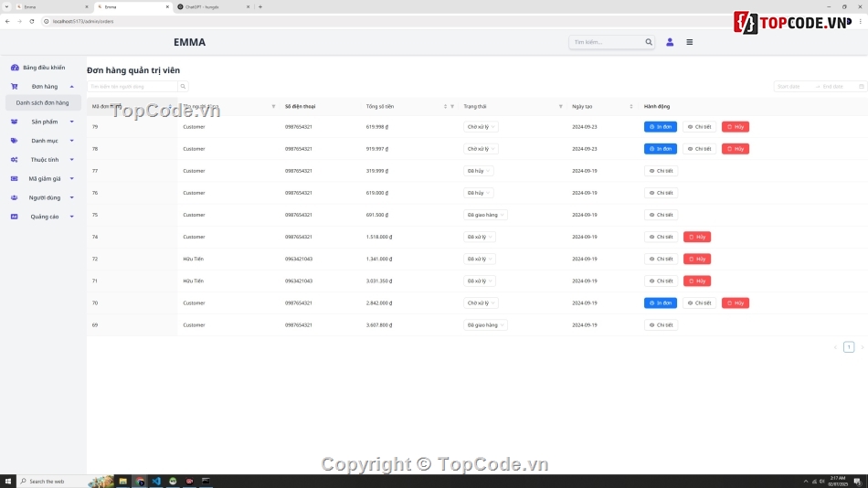Click the filter icon on Trạng thái column
Viewport: 868px width, 488px height.
pos(561,107)
